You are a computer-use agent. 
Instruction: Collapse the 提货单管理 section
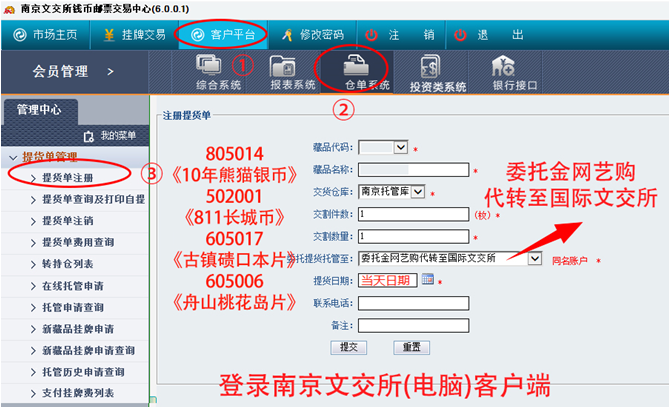pos(13,158)
